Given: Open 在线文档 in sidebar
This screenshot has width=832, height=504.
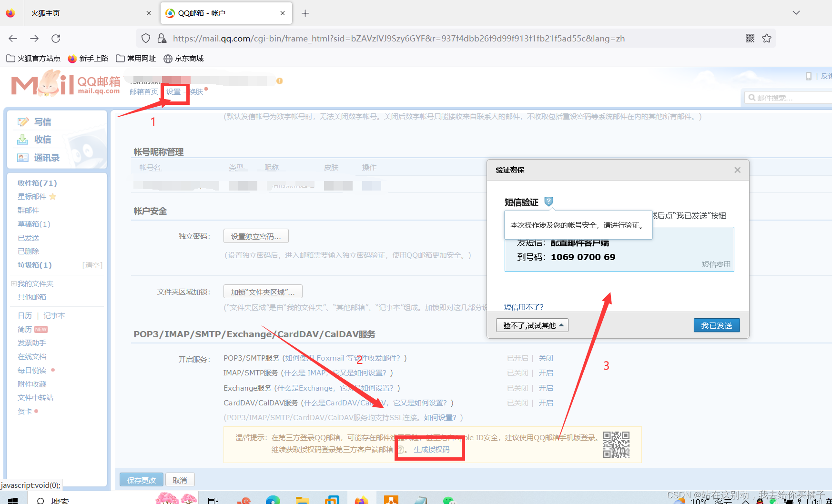Looking at the screenshot, I should (x=32, y=357).
